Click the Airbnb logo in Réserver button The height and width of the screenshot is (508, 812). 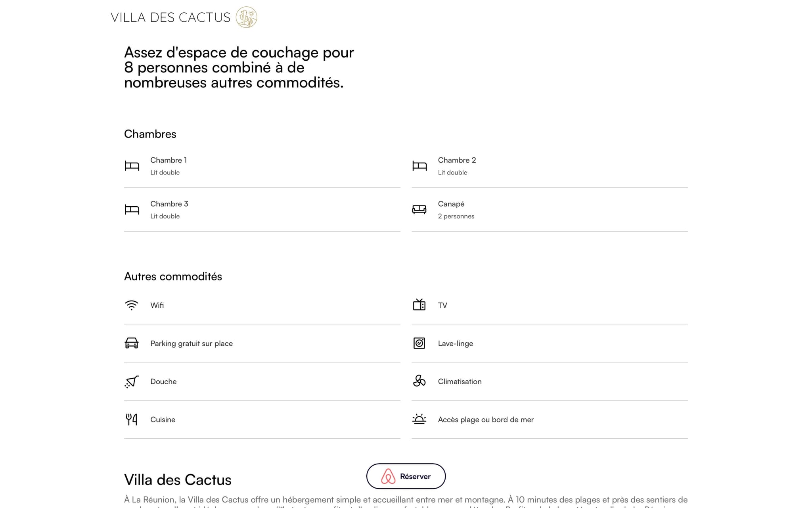pyautogui.click(x=388, y=476)
